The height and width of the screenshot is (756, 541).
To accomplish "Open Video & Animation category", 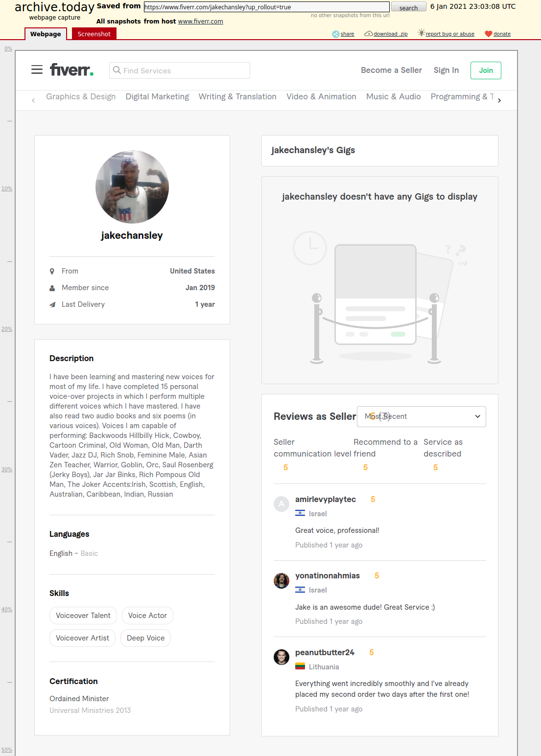I will (321, 96).
